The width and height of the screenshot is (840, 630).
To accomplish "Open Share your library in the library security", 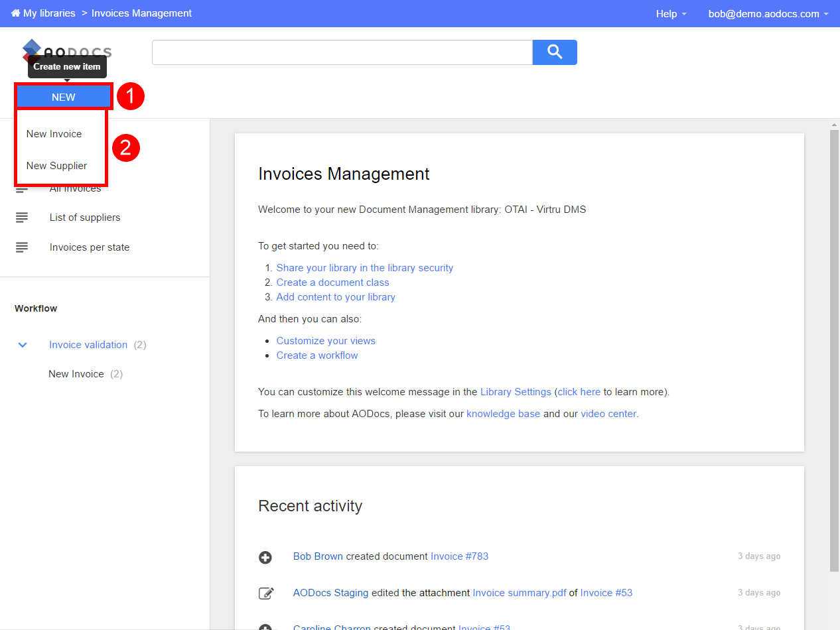I will [x=365, y=268].
